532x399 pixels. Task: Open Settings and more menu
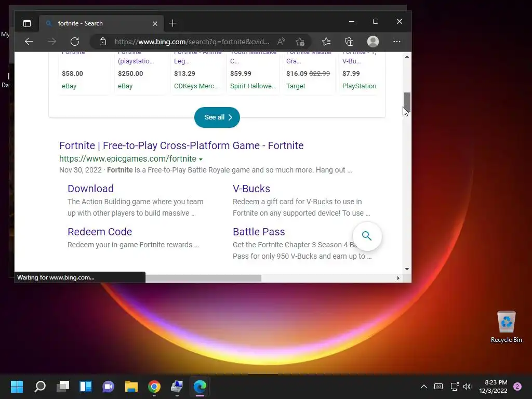(396, 42)
